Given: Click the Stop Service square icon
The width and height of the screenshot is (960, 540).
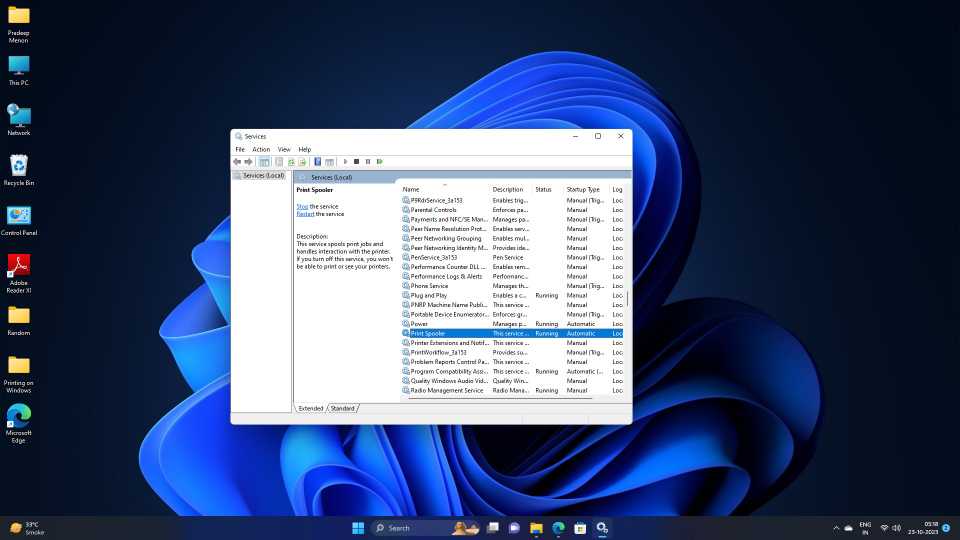Looking at the screenshot, I should pyautogui.click(x=356, y=162).
